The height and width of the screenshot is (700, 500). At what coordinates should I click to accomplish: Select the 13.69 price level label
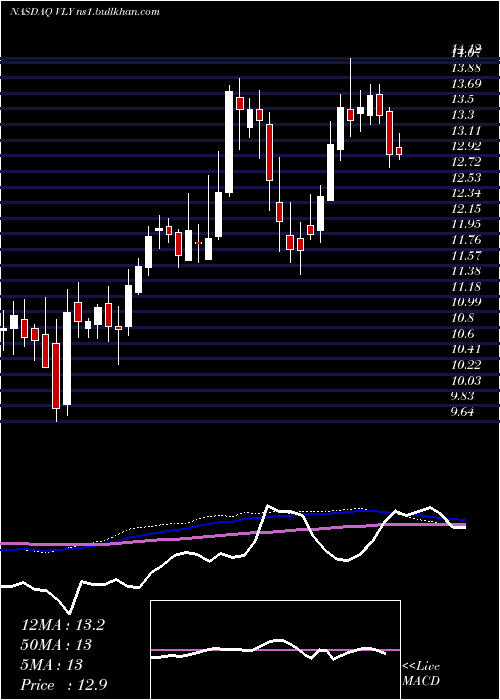[x=466, y=83]
